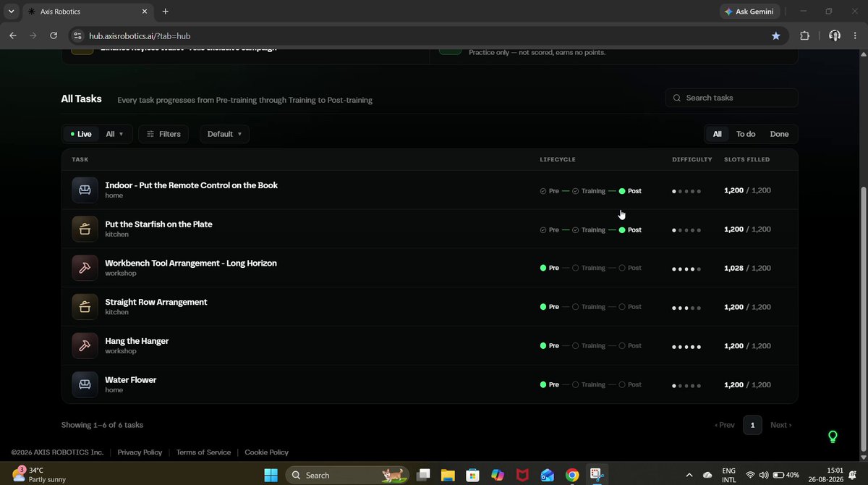The image size is (868, 485).
Task: Select the All status tab
Action: (x=718, y=134)
